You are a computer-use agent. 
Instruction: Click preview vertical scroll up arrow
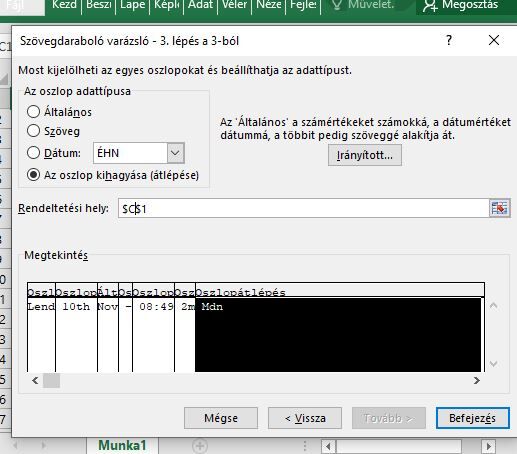tap(493, 305)
